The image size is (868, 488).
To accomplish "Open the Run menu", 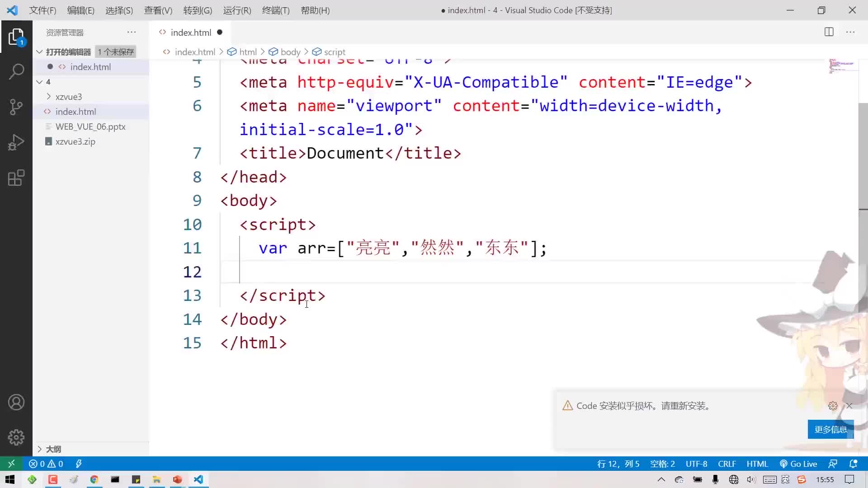I will point(237,10).
